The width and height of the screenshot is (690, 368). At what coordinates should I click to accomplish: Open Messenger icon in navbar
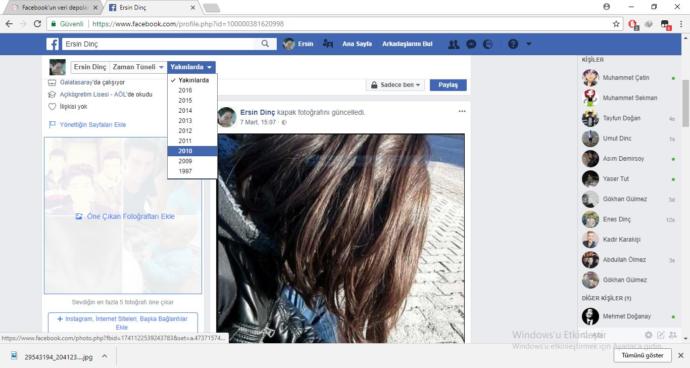[471, 44]
